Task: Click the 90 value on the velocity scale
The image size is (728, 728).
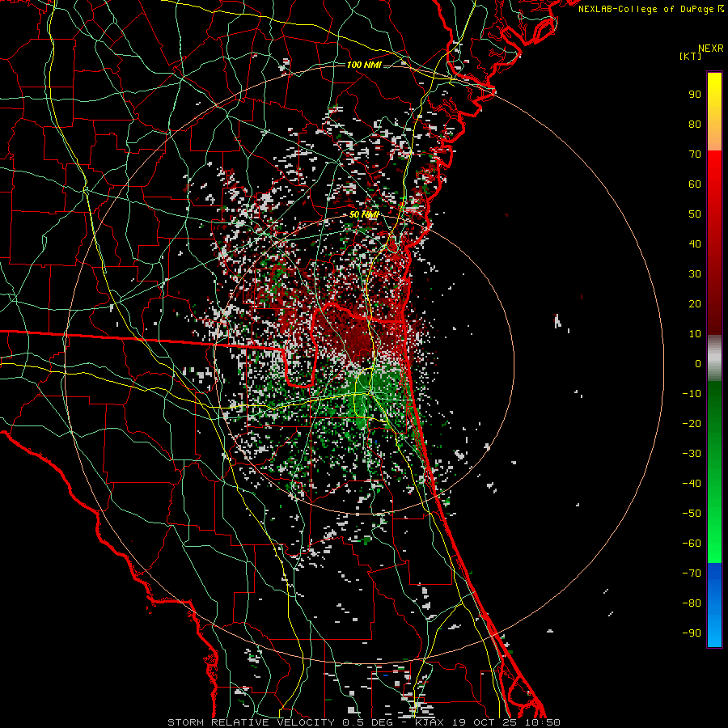Action: pos(695,95)
